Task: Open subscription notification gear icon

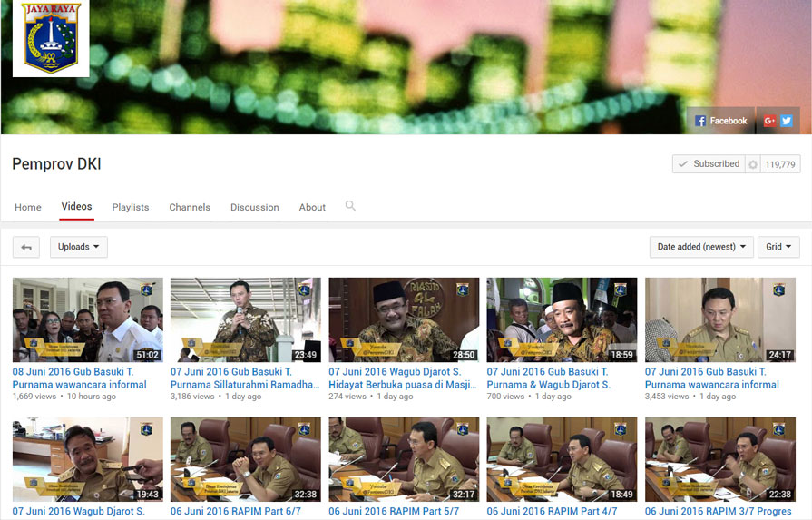Action: (x=753, y=164)
